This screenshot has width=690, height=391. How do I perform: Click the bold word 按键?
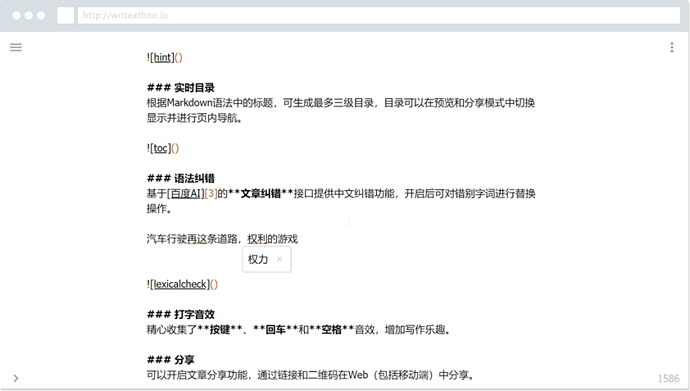220,329
